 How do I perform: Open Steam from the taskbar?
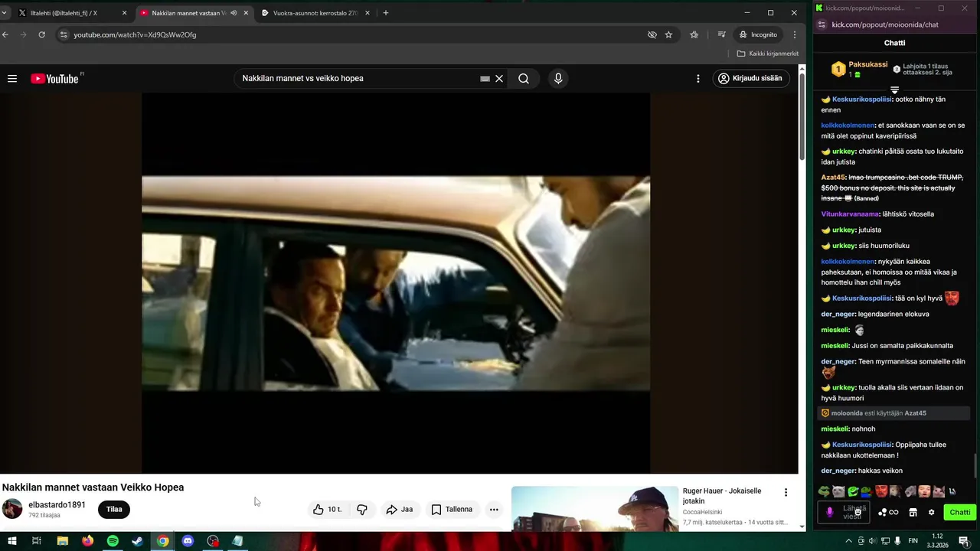[x=137, y=541]
